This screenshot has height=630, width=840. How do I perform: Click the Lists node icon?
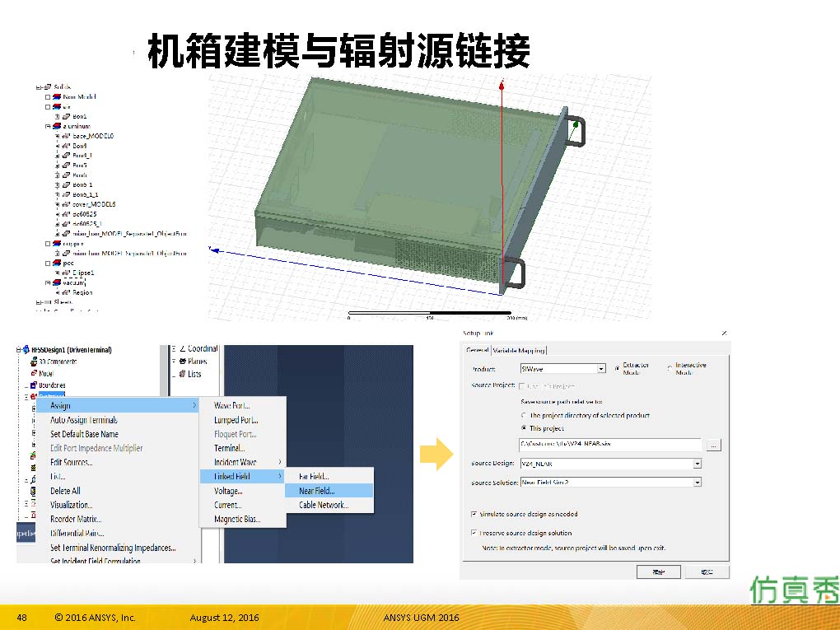[x=182, y=374]
